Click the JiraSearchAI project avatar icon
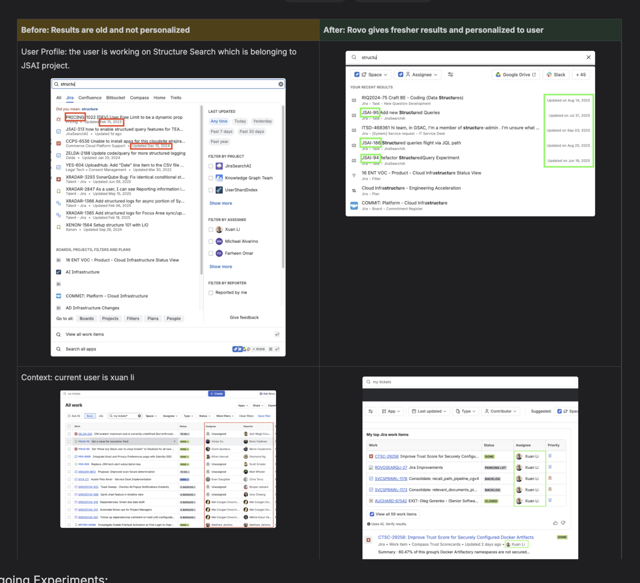Screen dimensions: 640x583 point(219,166)
